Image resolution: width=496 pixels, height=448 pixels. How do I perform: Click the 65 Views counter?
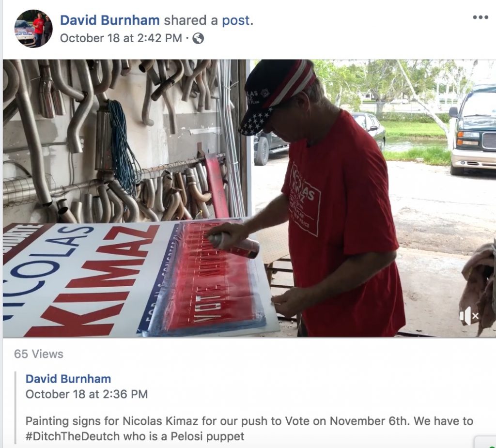click(x=39, y=354)
